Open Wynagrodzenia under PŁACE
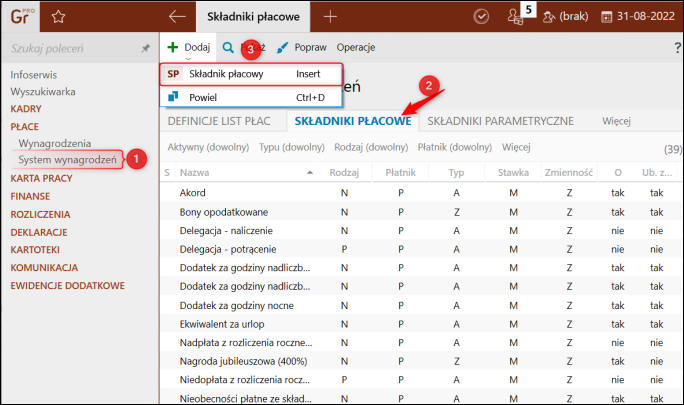 point(55,143)
